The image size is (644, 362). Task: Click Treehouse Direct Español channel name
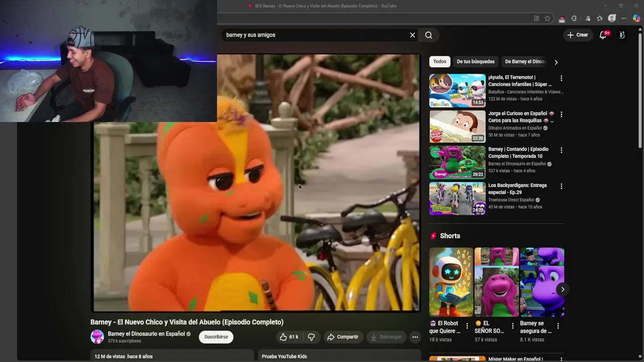(511, 200)
